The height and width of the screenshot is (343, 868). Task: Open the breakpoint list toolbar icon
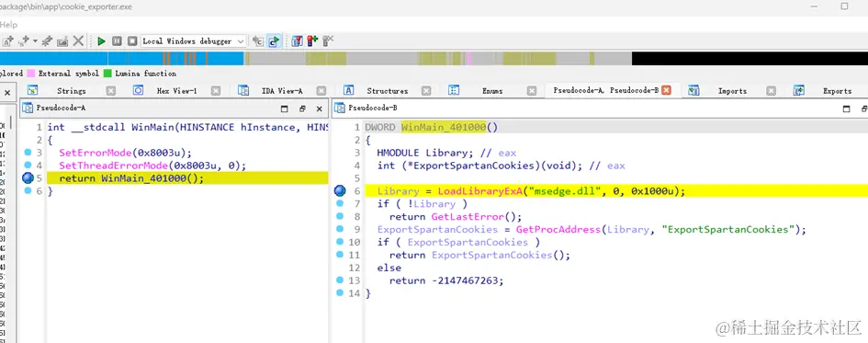(298, 41)
